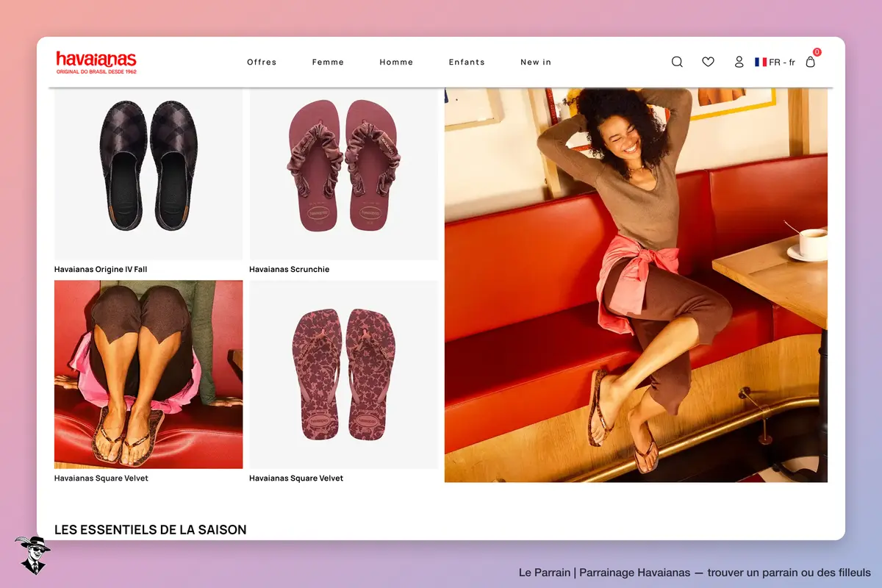882x588 pixels.
Task: Open the Offres menu
Action: tap(262, 62)
